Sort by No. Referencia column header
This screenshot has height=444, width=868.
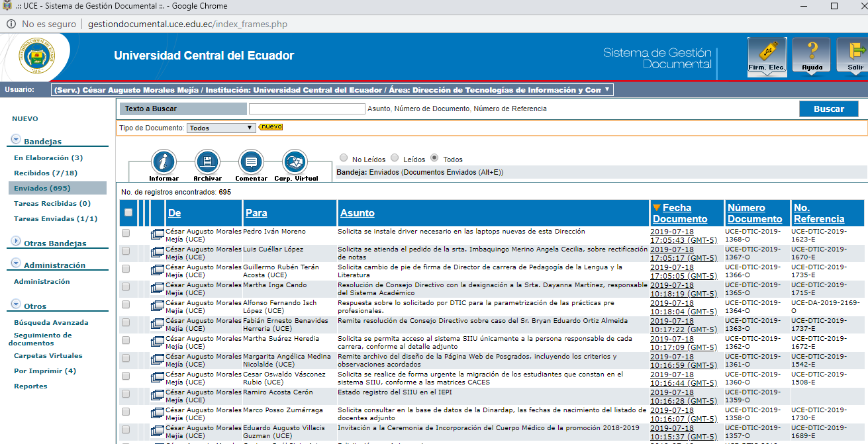click(819, 213)
